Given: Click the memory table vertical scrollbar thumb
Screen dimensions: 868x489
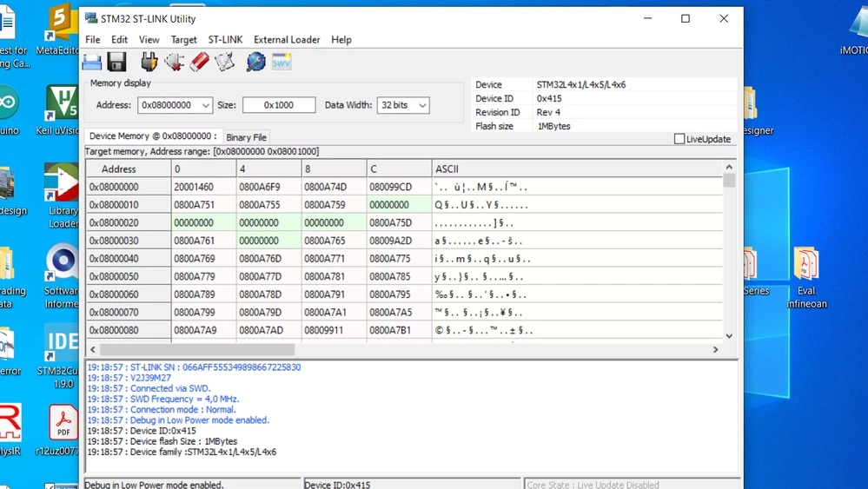Looking at the screenshot, I should (x=729, y=181).
